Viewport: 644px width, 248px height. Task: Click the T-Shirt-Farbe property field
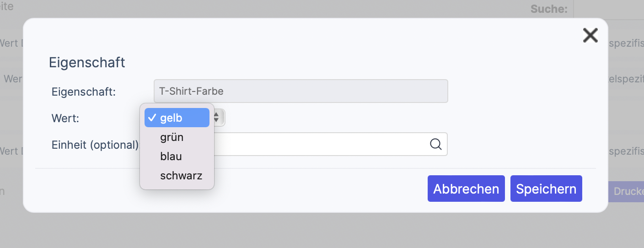click(301, 91)
